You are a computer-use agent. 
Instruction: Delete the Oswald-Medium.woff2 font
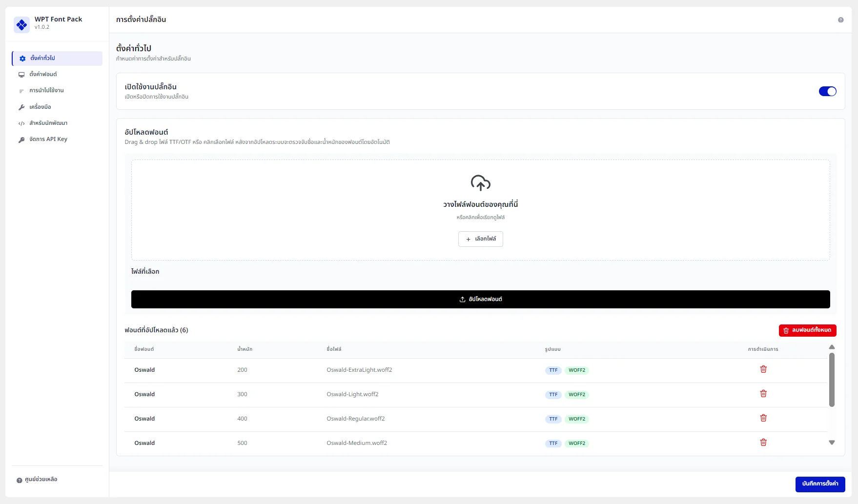pyautogui.click(x=763, y=443)
